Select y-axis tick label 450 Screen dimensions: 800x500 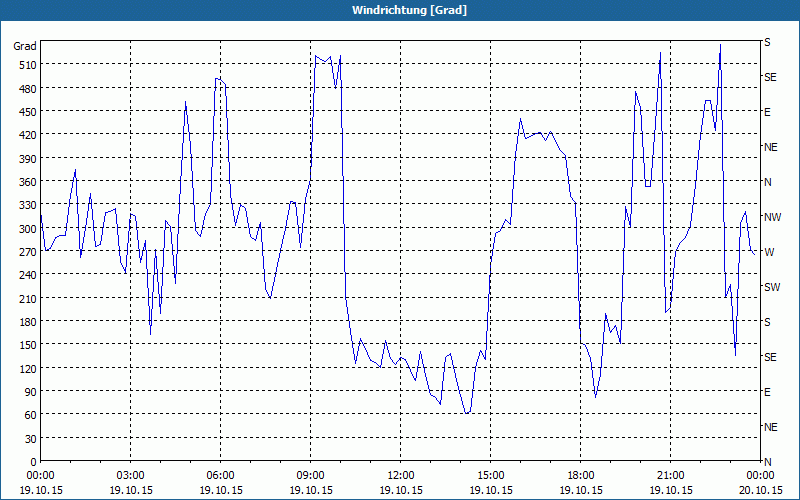[x=28, y=112]
